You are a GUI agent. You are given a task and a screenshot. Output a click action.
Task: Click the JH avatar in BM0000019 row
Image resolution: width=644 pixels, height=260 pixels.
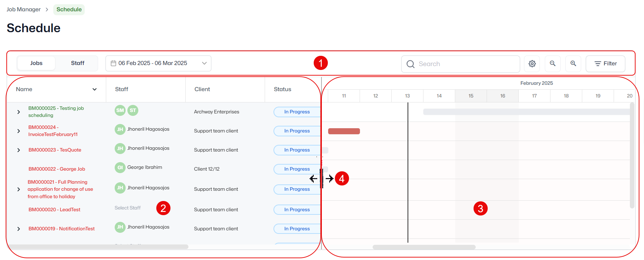[x=120, y=227]
